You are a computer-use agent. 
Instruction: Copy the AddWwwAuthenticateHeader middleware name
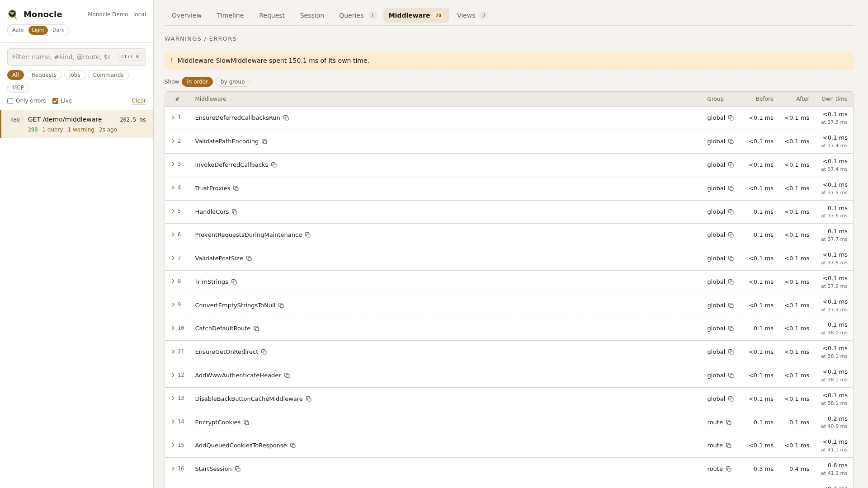pos(287,375)
